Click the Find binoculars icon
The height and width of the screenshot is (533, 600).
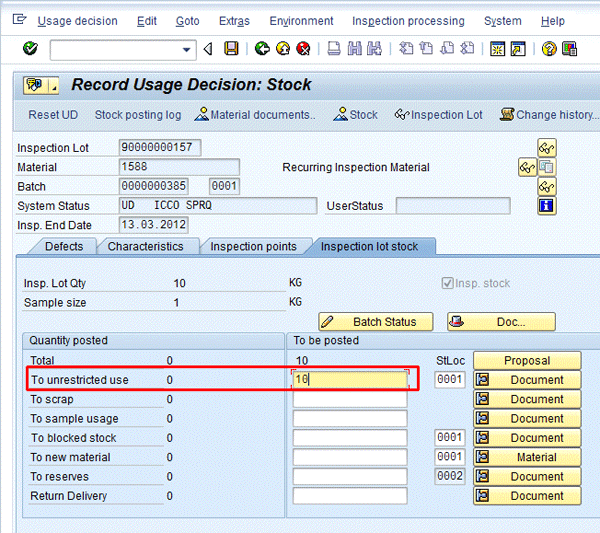pyautogui.click(x=355, y=49)
